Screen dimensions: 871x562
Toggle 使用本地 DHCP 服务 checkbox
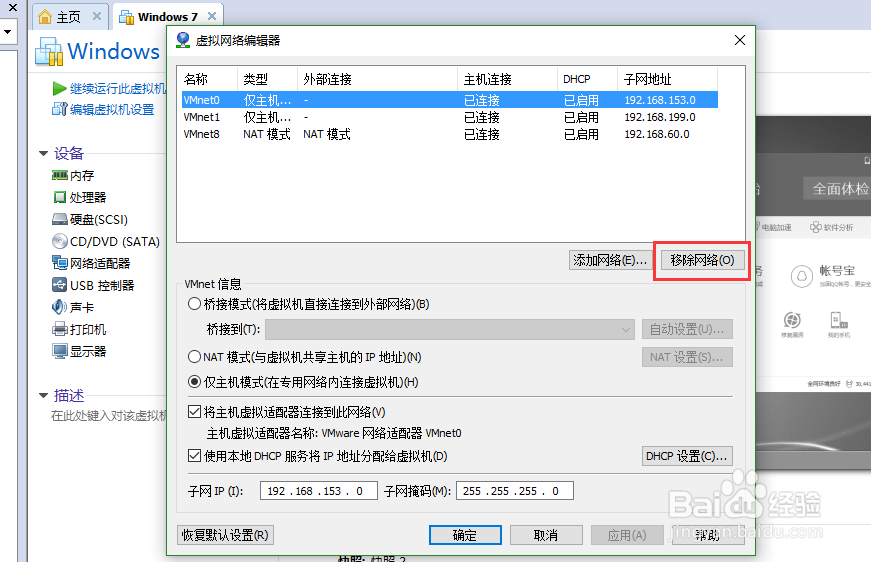coord(194,456)
